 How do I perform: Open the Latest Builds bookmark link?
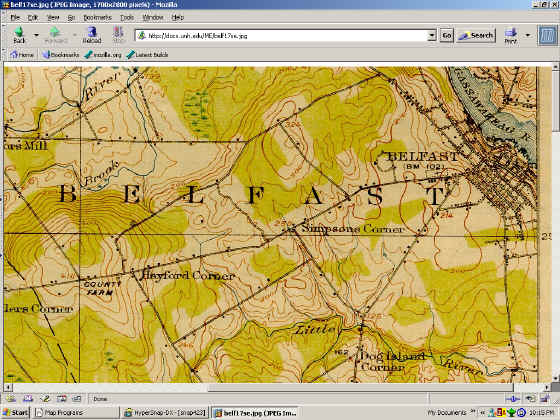pos(147,55)
